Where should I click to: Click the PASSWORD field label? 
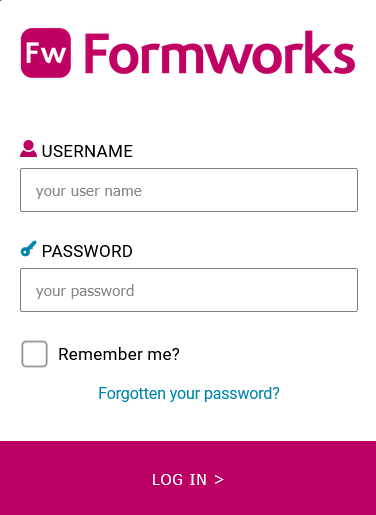pos(87,251)
